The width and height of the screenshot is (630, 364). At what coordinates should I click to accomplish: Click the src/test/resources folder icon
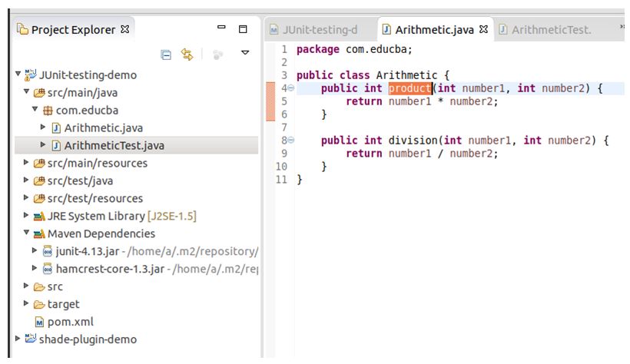[39, 198]
